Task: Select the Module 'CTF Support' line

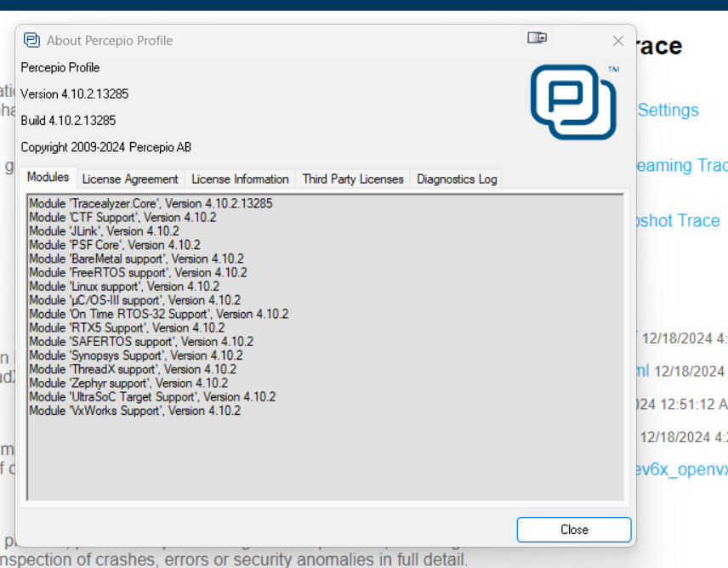Action: [x=122, y=218]
